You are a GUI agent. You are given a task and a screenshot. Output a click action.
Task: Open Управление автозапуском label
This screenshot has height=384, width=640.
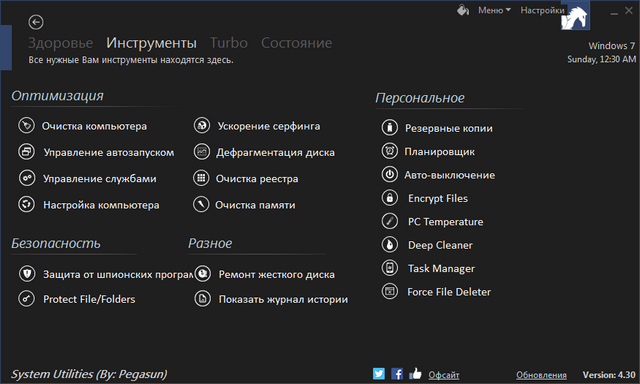109,152
